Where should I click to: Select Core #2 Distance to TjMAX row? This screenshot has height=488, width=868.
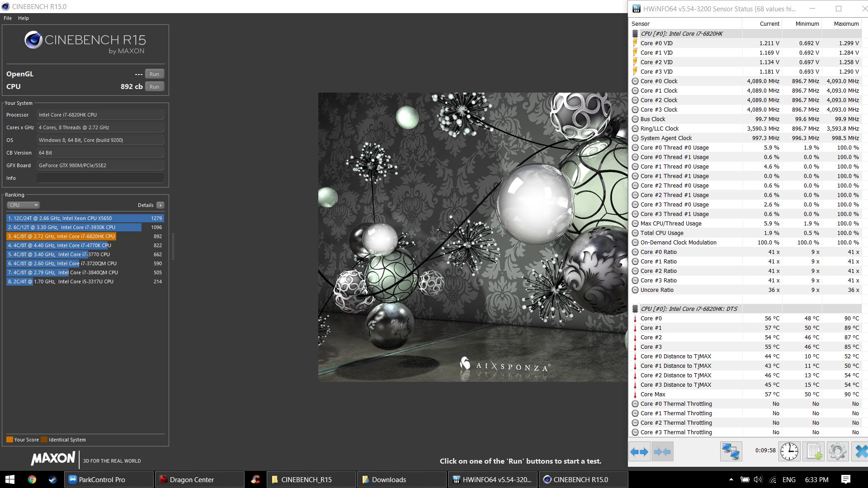(x=745, y=375)
